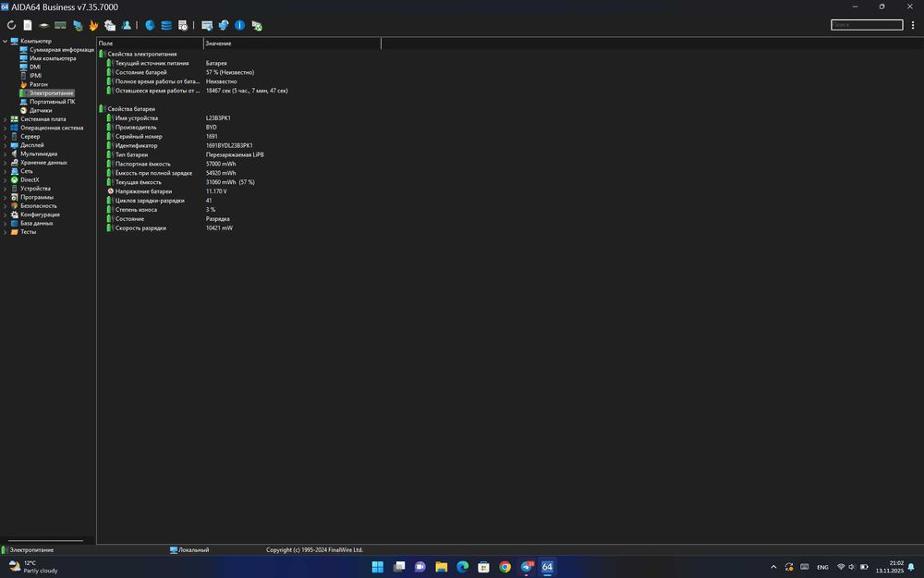Click the user silhouette toolbar icon
924x578 pixels.
(x=126, y=25)
